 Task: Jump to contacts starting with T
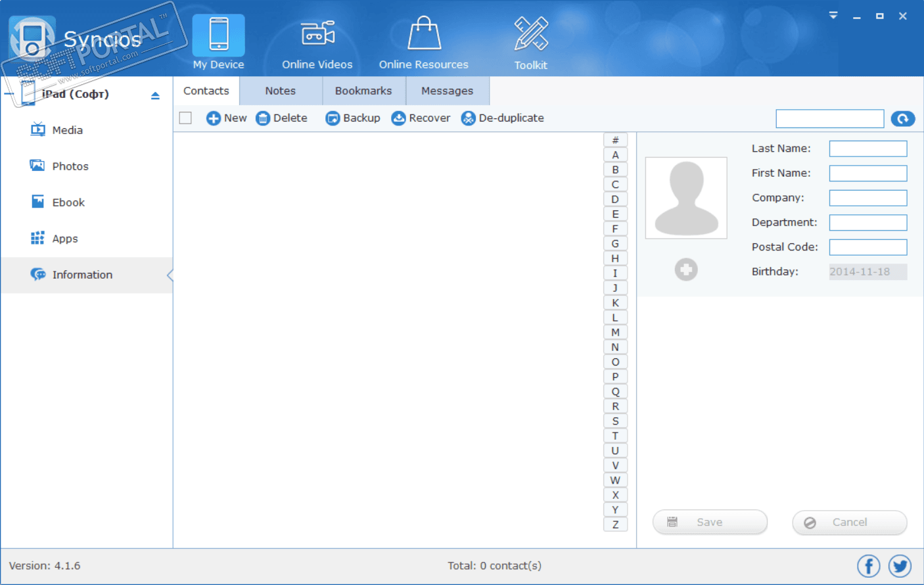pyautogui.click(x=615, y=436)
